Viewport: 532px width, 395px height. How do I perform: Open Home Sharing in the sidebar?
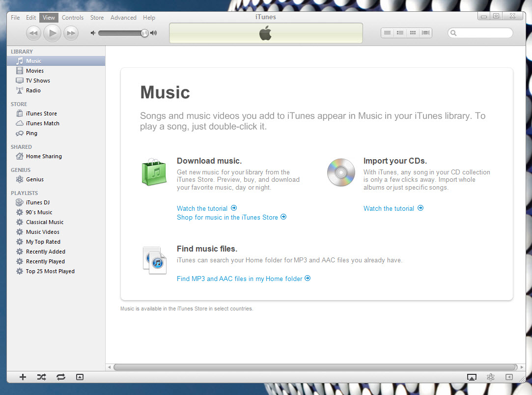pyautogui.click(x=56, y=156)
